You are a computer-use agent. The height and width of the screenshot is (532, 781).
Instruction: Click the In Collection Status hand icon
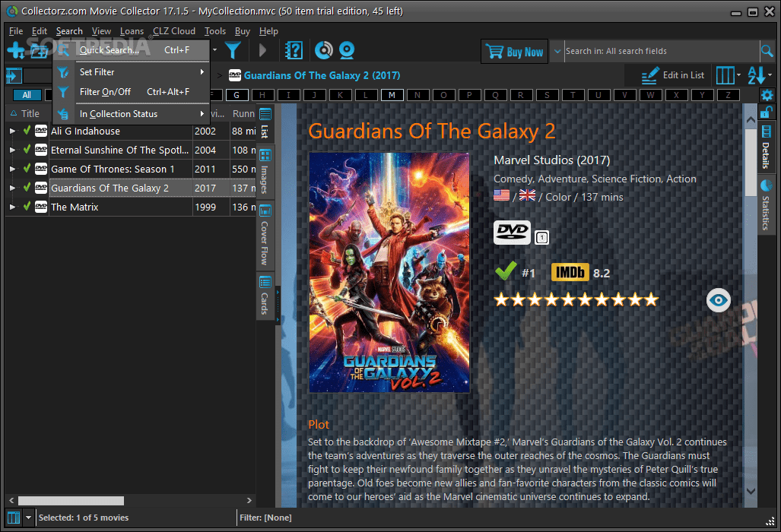[x=63, y=114]
